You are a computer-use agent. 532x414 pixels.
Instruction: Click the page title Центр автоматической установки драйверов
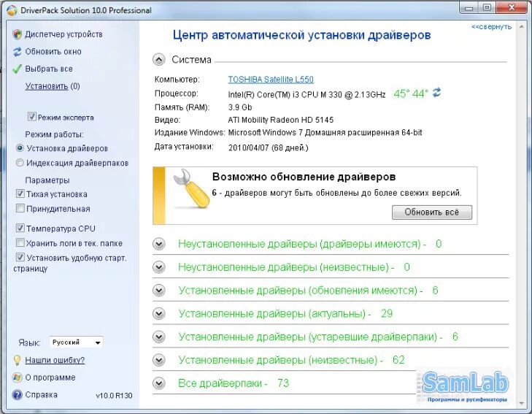coord(301,35)
